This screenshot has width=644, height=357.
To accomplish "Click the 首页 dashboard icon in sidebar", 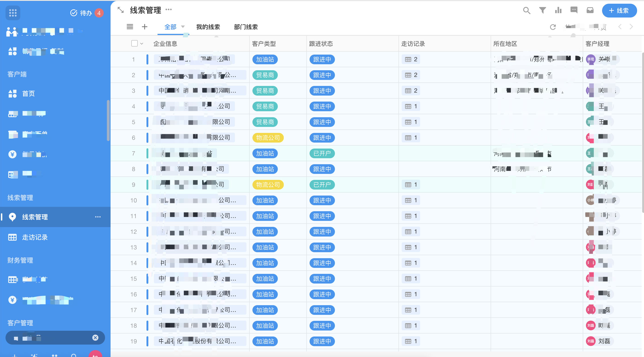I will click(x=12, y=94).
